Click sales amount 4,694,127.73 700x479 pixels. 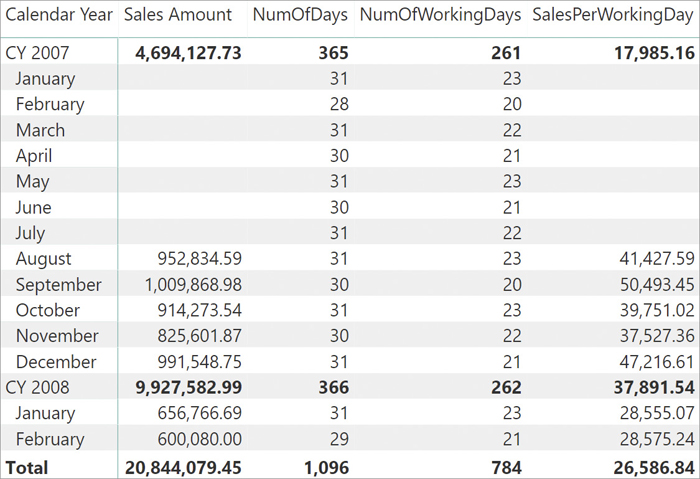(188, 53)
